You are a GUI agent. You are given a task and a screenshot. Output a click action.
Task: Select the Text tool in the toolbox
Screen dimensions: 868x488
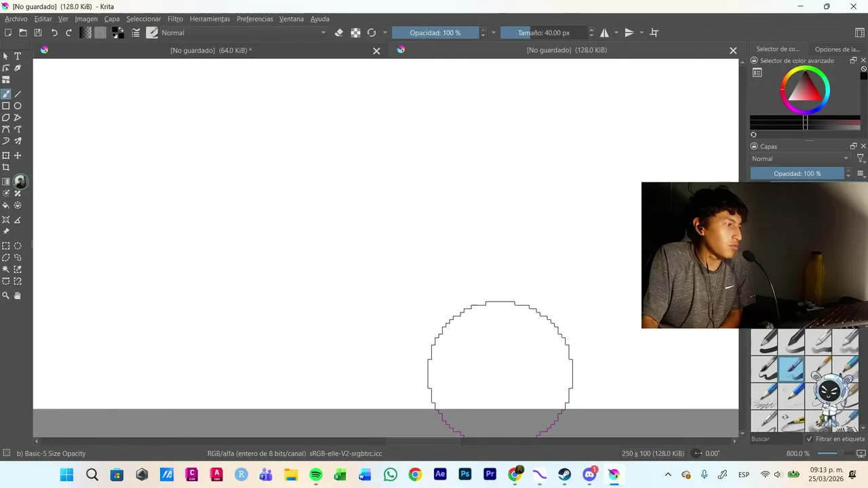point(18,56)
